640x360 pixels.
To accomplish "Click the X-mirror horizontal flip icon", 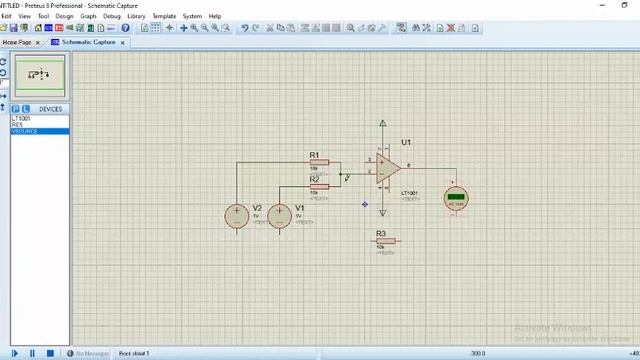I will [x=3, y=96].
